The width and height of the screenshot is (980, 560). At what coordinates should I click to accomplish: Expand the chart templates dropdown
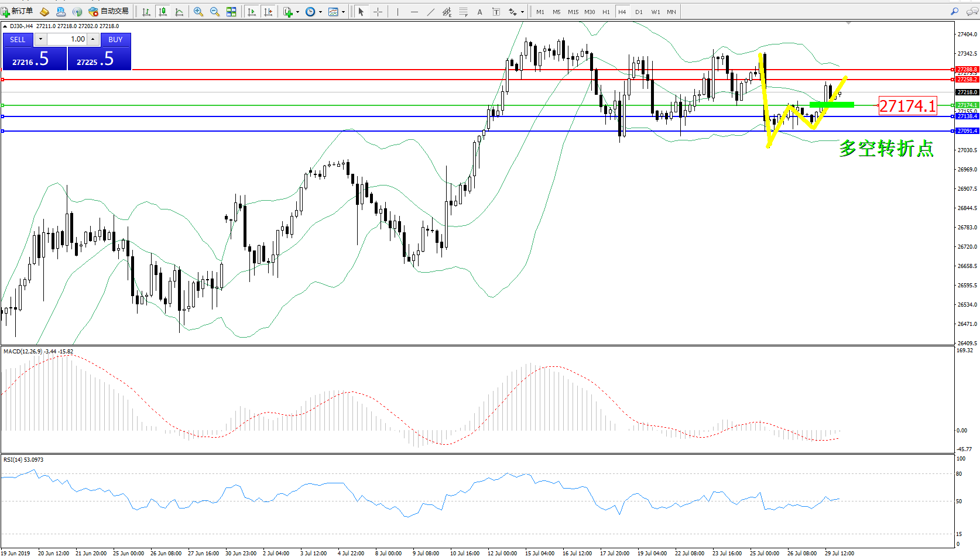(344, 12)
